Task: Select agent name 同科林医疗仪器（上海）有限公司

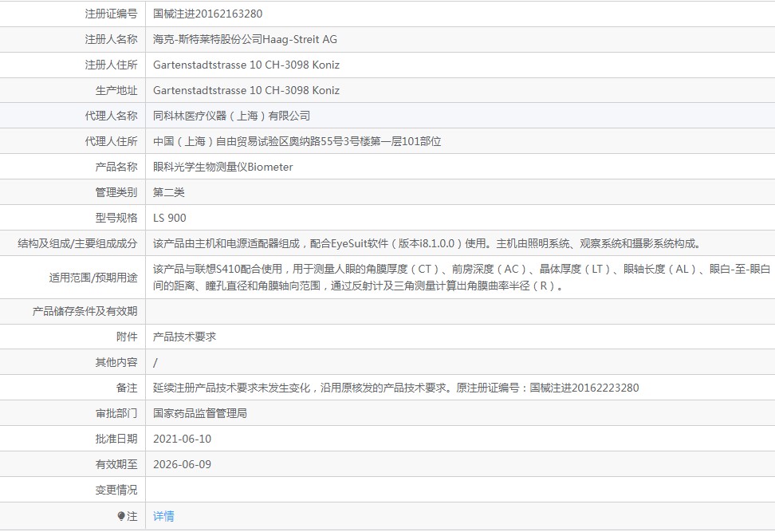Action: [x=231, y=116]
